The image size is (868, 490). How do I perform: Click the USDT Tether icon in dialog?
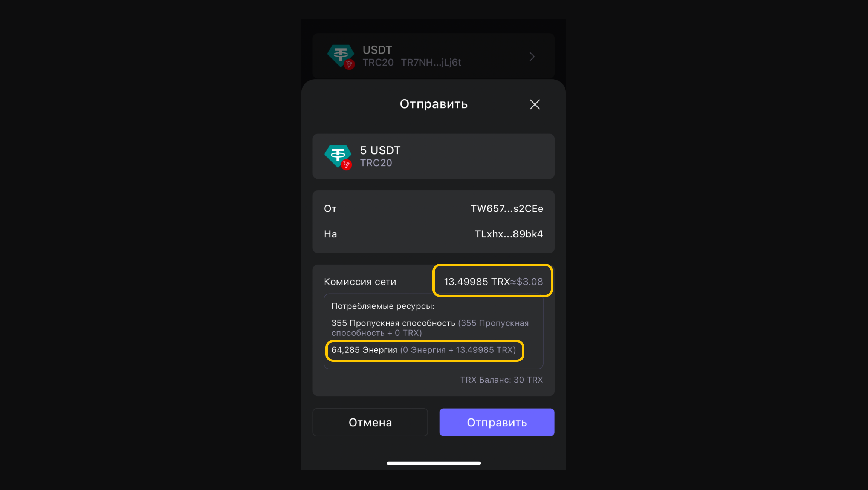[338, 156]
